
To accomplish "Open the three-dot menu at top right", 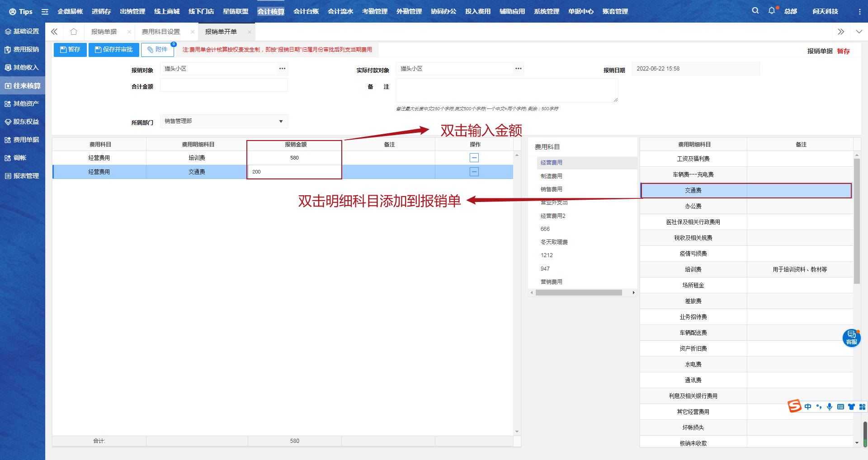I will [860, 11].
